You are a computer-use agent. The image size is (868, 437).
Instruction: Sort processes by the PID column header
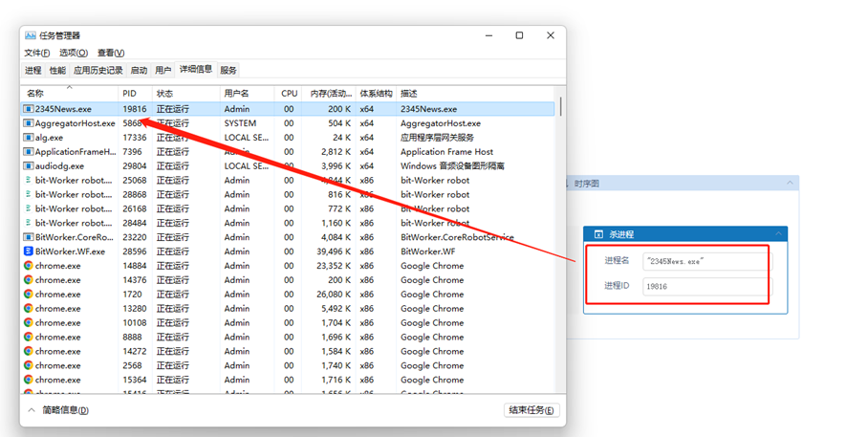(130, 94)
